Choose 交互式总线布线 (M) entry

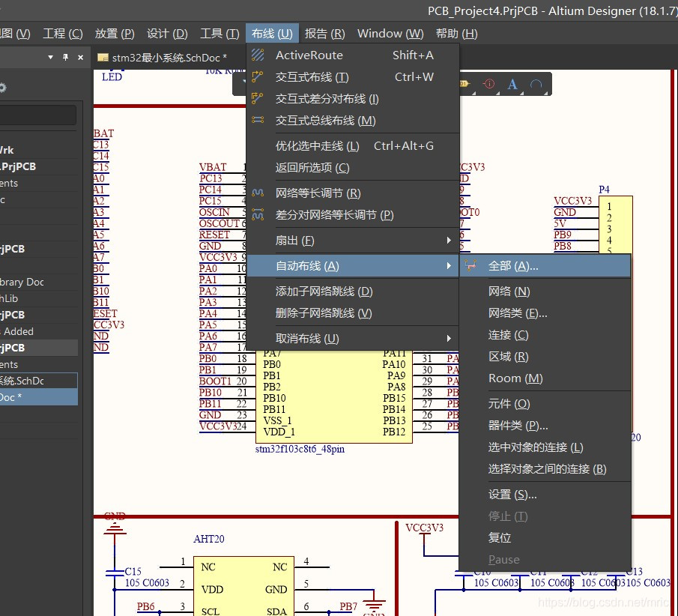[353, 120]
